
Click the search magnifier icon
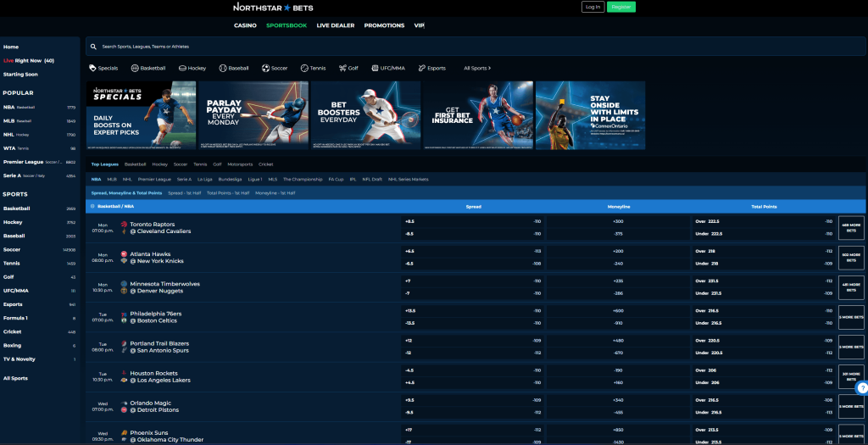coord(93,47)
